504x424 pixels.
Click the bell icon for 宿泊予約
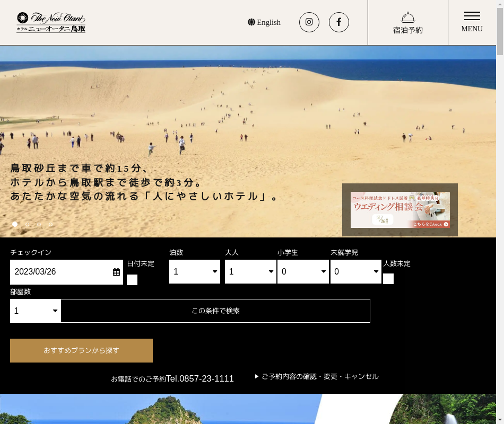coord(407,17)
